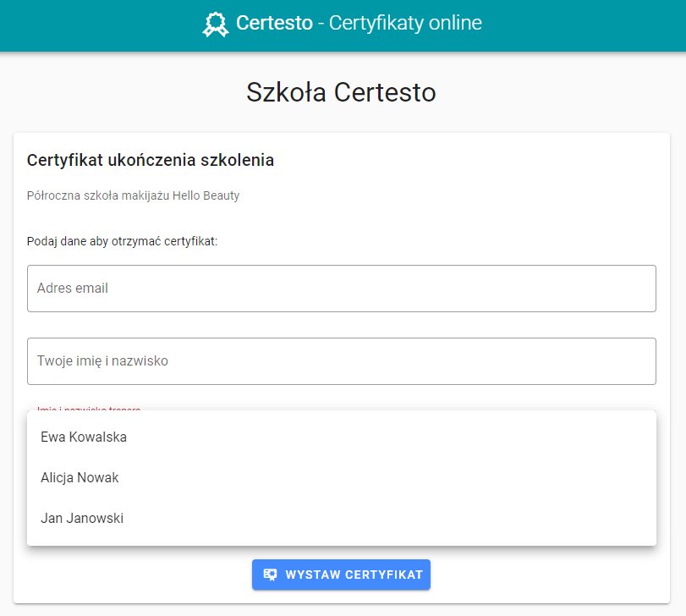The width and height of the screenshot is (686, 616).
Task: Click the Podaj dane aby otrzymać certyfikat label
Action: click(122, 241)
